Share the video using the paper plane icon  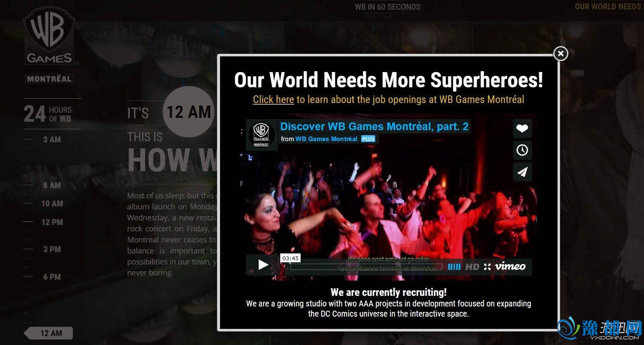point(522,172)
